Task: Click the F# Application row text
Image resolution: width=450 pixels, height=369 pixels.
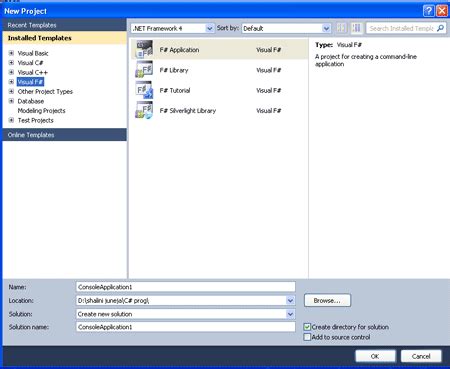Action: pyautogui.click(x=179, y=50)
